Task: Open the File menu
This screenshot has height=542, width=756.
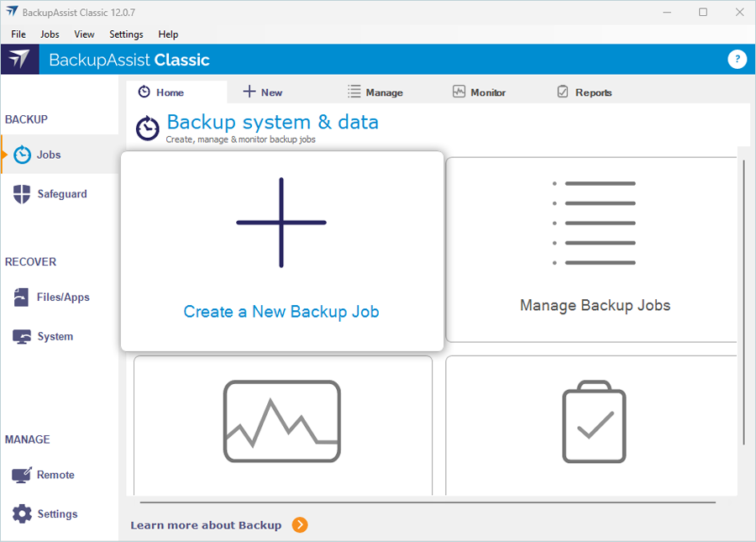Action: click(x=18, y=34)
